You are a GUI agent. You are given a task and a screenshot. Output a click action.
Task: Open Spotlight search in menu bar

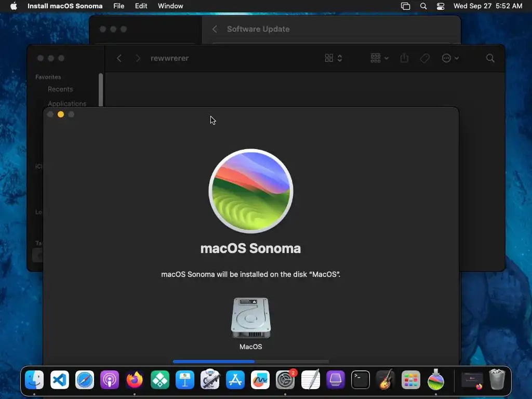[x=423, y=6]
